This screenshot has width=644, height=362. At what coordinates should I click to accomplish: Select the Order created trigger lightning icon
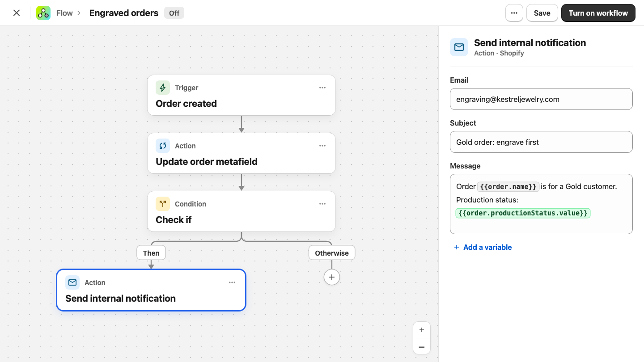click(163, 88)
